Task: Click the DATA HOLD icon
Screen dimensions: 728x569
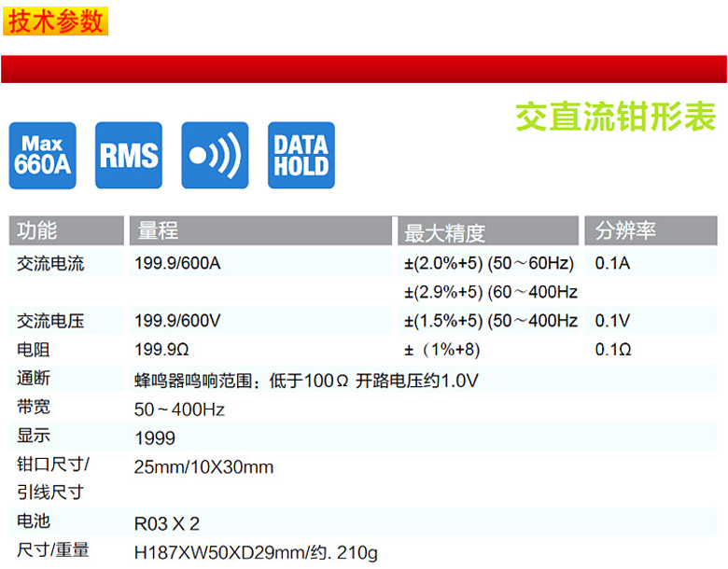Action: 301,155
